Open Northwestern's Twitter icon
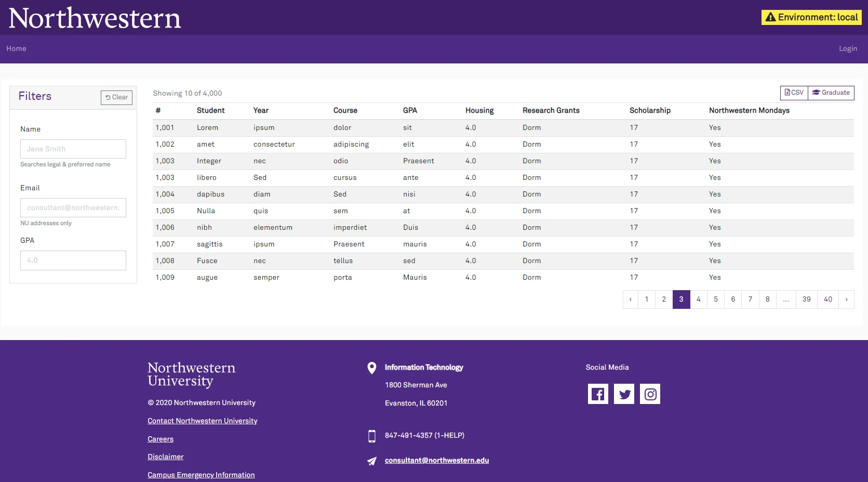 coord(624,394)
